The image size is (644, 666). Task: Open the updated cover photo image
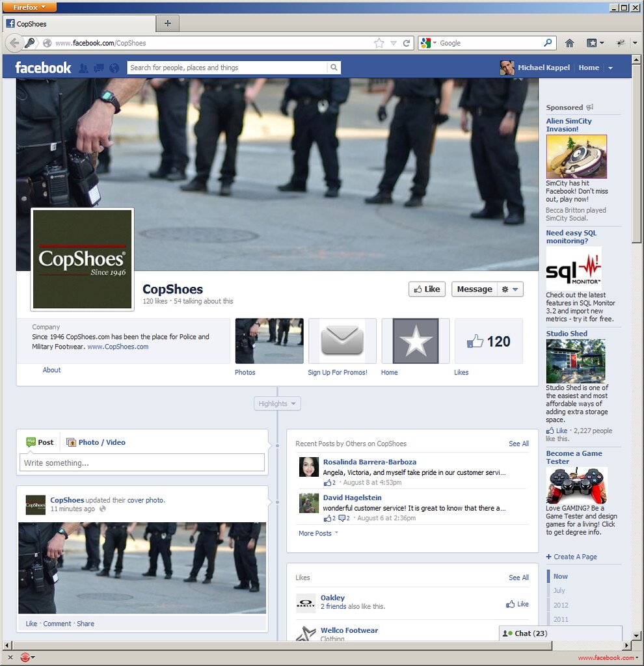pos(142,568)
